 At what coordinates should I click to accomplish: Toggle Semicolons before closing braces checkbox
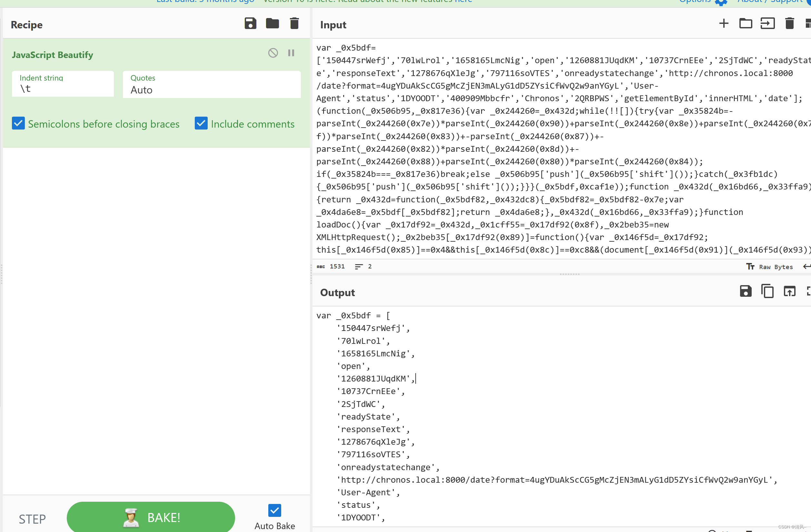[x=18, y=123]
